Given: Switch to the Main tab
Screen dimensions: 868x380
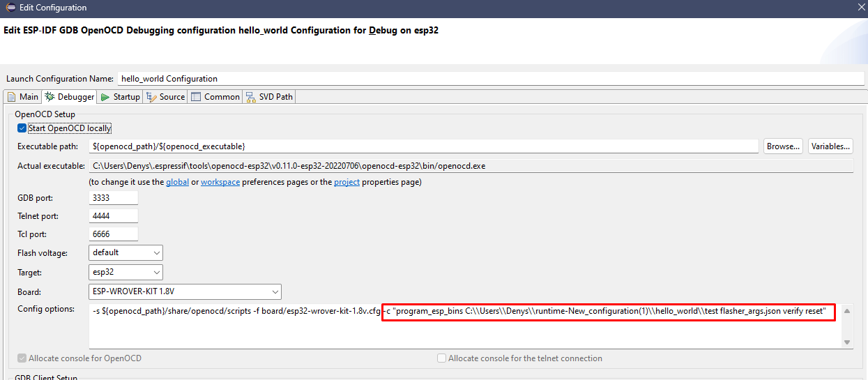Looking at the screenshot, I should pyautogui.click(x=22, y=97).
